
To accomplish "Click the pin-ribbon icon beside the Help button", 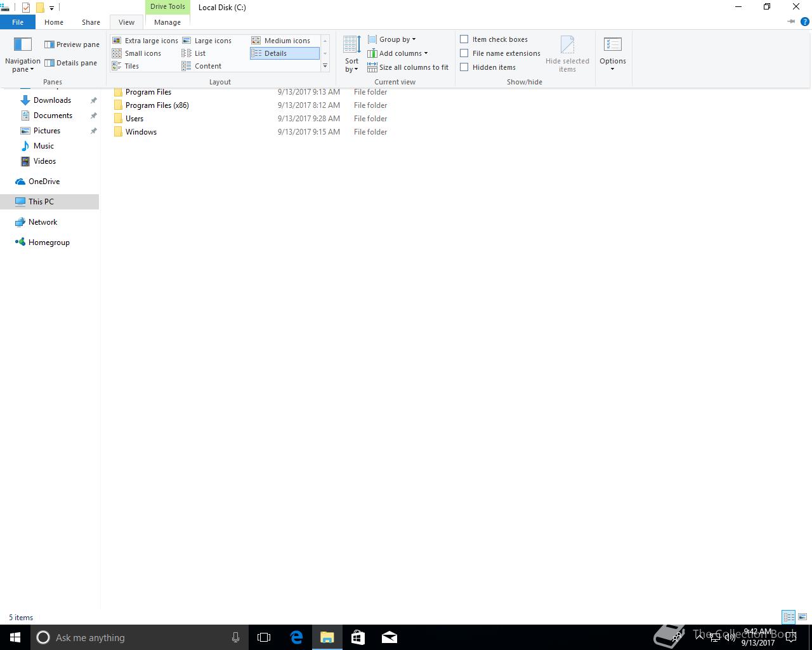I will pyautogui.click(x=791, y=22).
